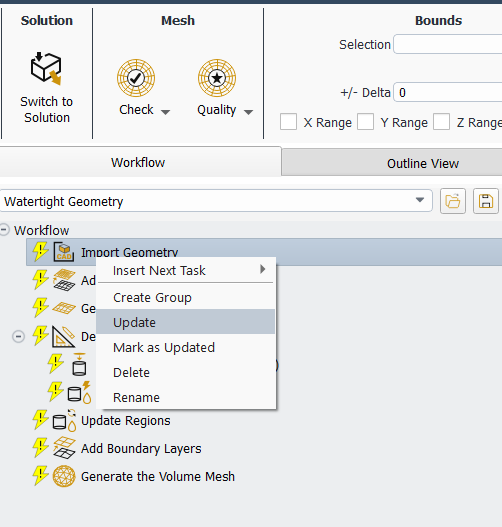502x527 pixels.
Task: Click the Generate Surface Mesh icon
Action: point(64,308)
